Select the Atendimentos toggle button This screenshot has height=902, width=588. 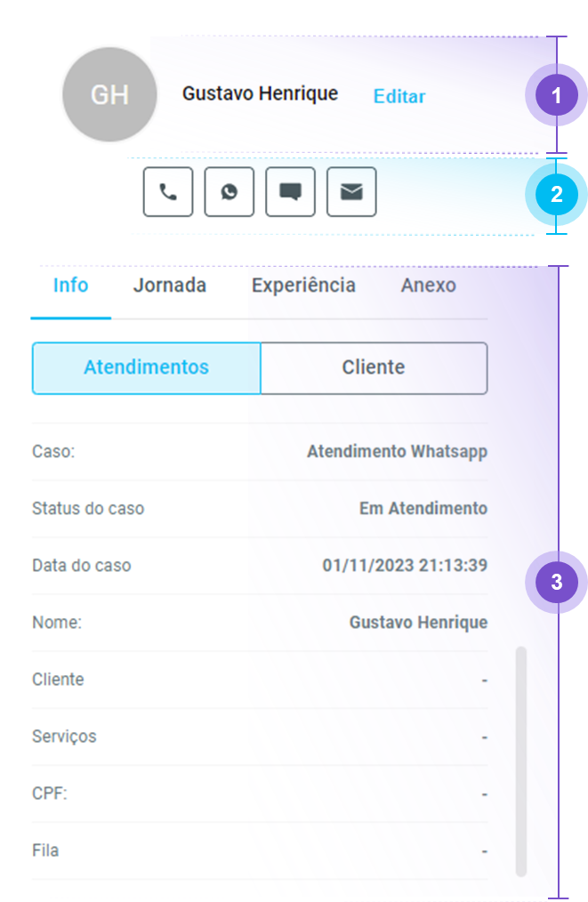(146, 367)
